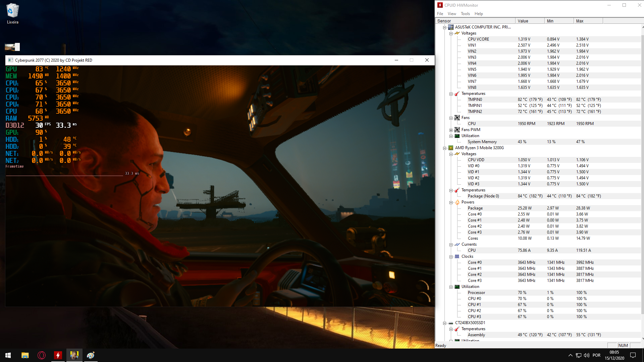Collapse the Currents group

click(451, 244)
